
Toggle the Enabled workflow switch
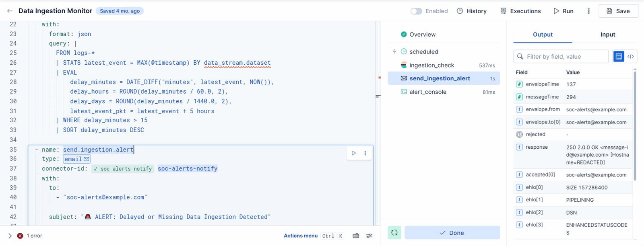coord(416,11)
